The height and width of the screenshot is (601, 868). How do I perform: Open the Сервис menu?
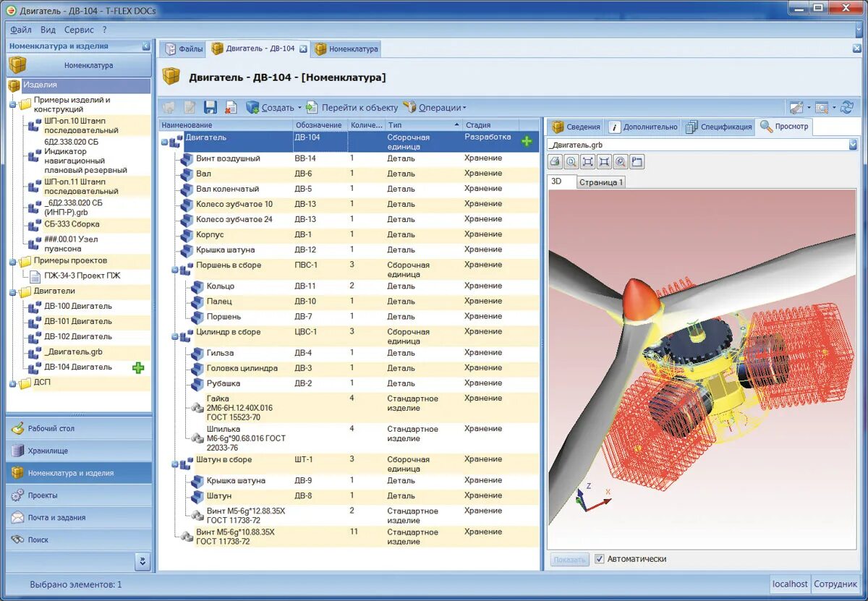coord(79,30)
